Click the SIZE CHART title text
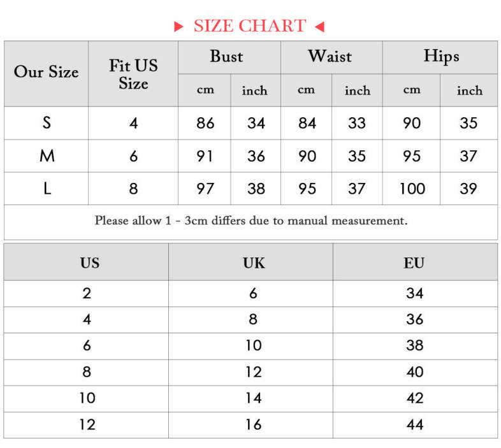 [x=249, y=26]
